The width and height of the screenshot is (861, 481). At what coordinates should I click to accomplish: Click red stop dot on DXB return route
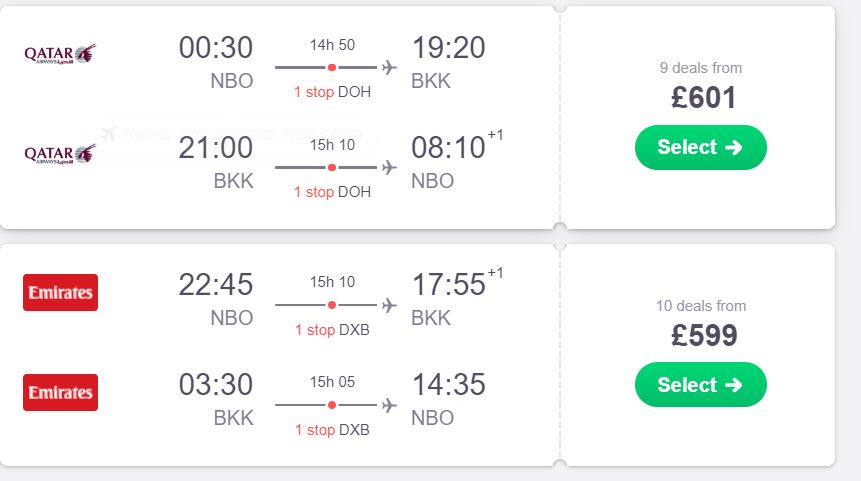pyautogui.click(x=332, y=405)
